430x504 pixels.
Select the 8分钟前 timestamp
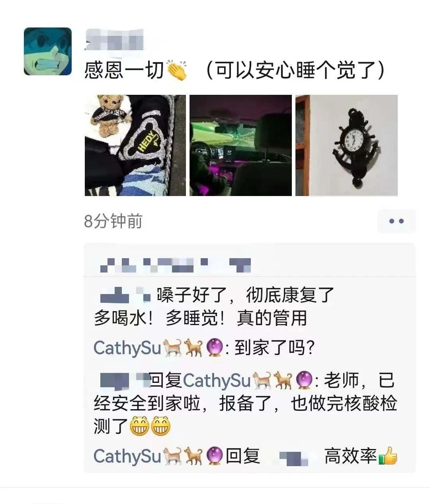(113, 221)
